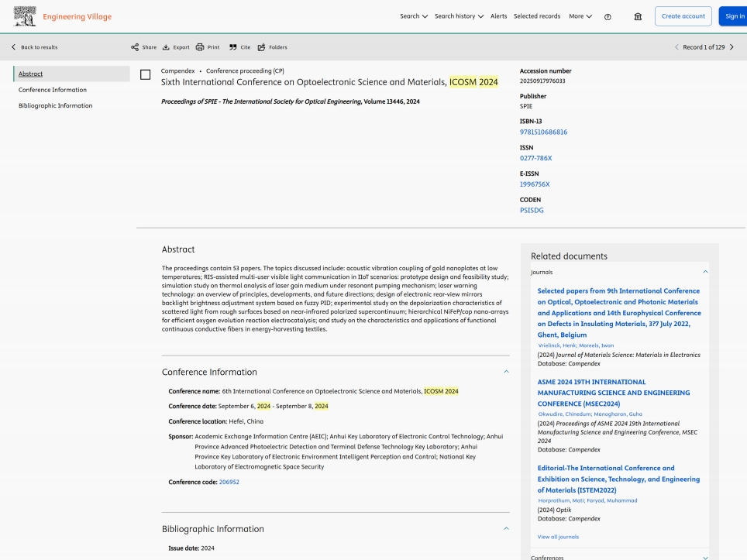
Task: Click the Export download icon
Action: tap(166, 47)
